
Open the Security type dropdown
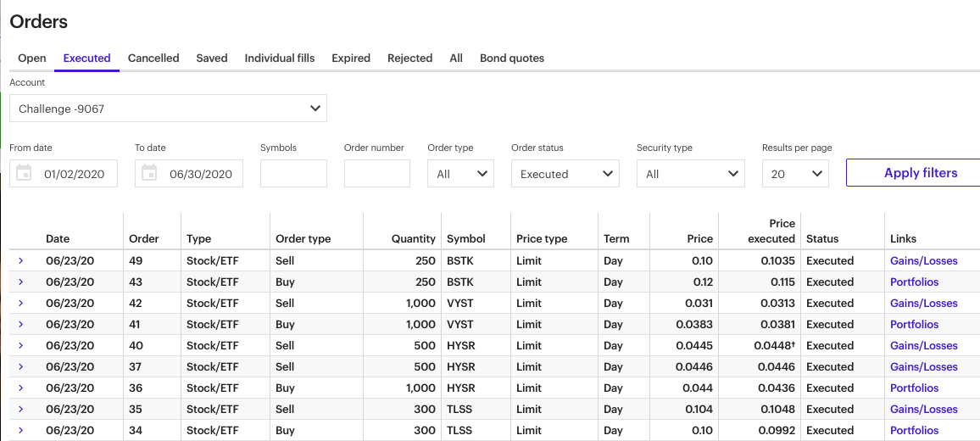click(690, 174)
